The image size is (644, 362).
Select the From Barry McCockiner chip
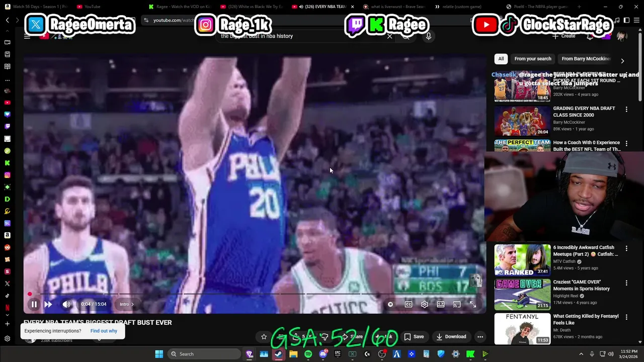click(585, 59)
